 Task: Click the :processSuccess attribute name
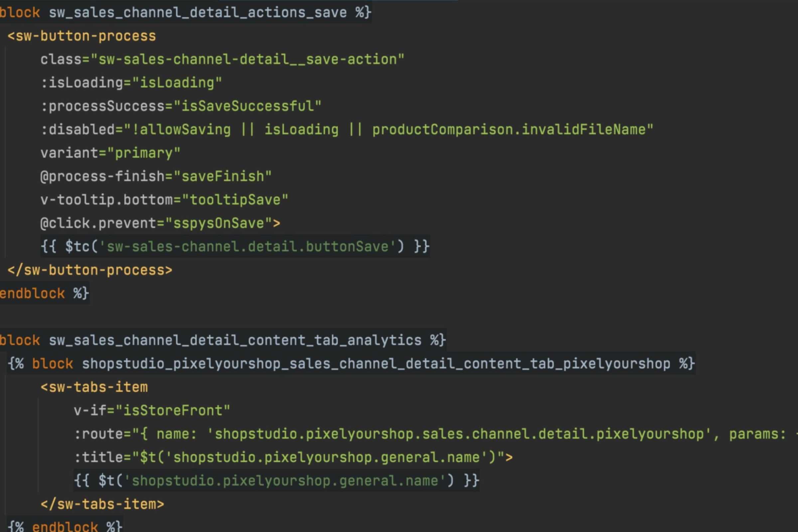pyautogui.click(x=106, y=106)
